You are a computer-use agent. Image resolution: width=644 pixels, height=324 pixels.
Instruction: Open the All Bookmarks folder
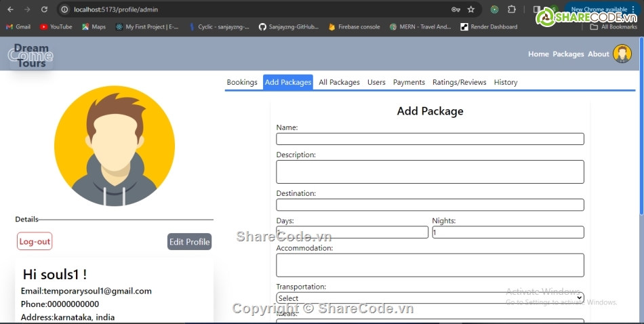(613, 27)
